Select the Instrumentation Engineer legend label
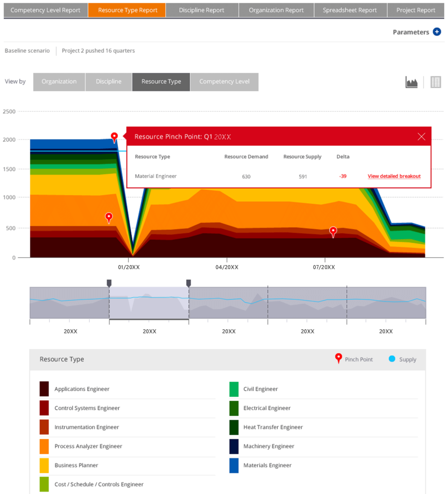Image resolution: width=448 pixels, height=494 pixels. [87, 427]
